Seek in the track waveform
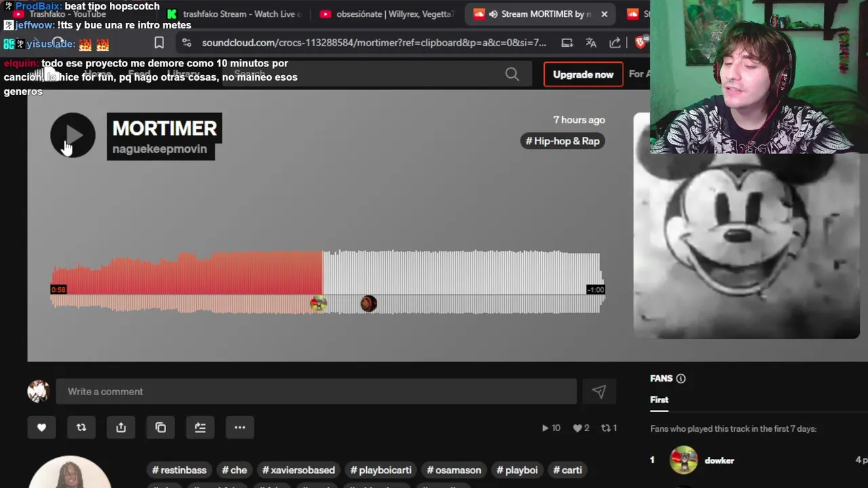Image resolution: width=868 pixels, height=488 pixels. pyautogui.click(x=327, y=281)
